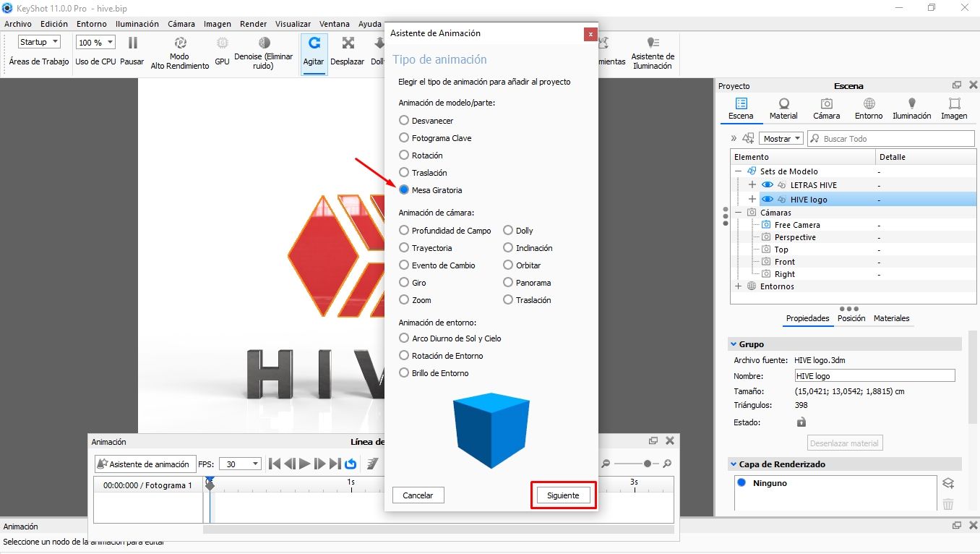Select the Dolly camera animation

[508, 231]
